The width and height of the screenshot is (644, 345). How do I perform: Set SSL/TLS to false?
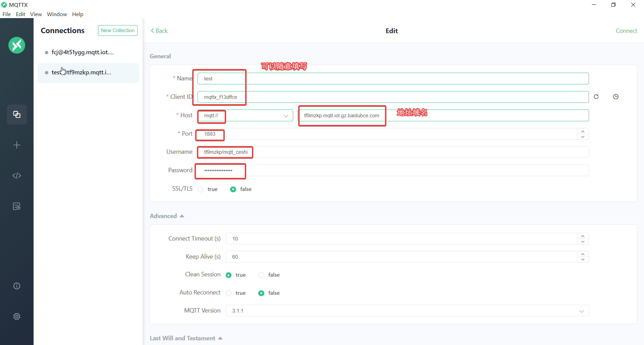tap(233, 189)
